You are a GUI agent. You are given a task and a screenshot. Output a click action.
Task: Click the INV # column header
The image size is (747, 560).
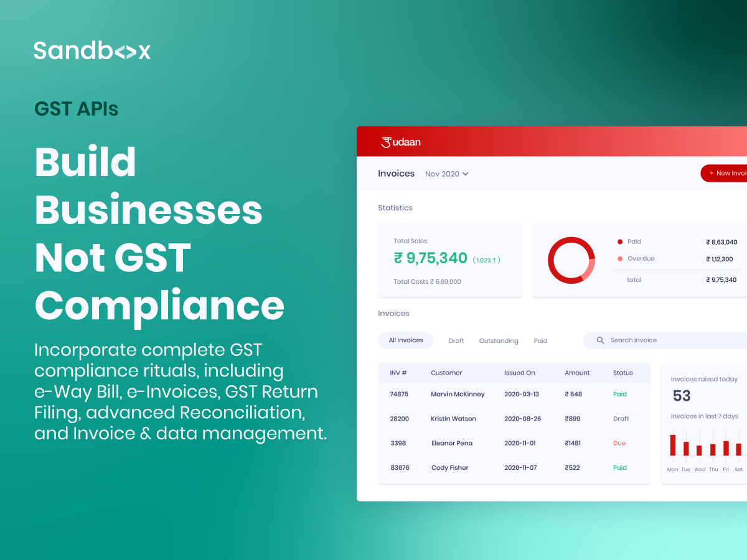[398, 373]
